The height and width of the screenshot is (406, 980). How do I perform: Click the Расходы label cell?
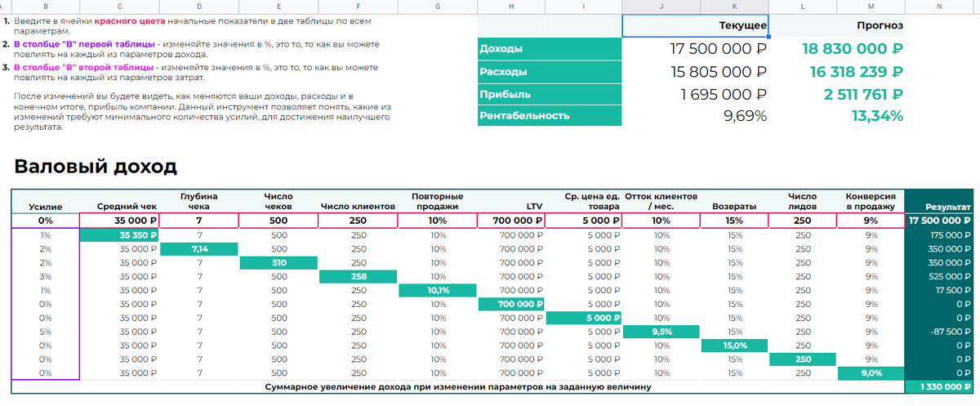tap(550, 71)
